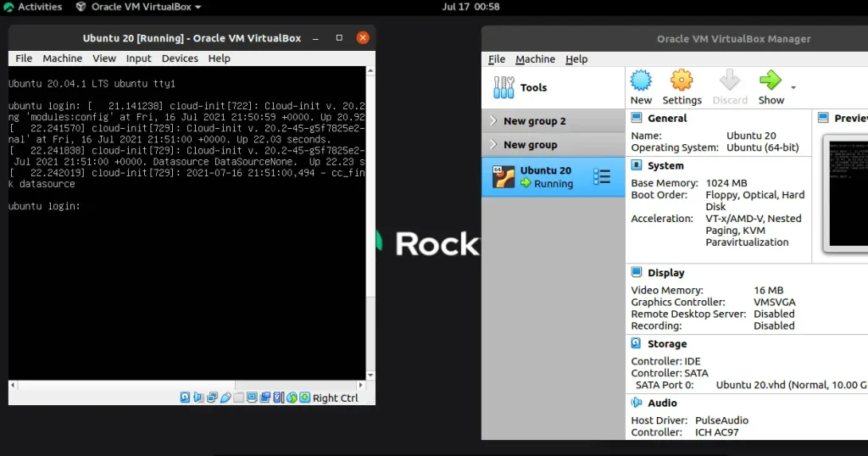Expand the 'New group' chevron
This screenshot has height=456, width=868.
493,144
